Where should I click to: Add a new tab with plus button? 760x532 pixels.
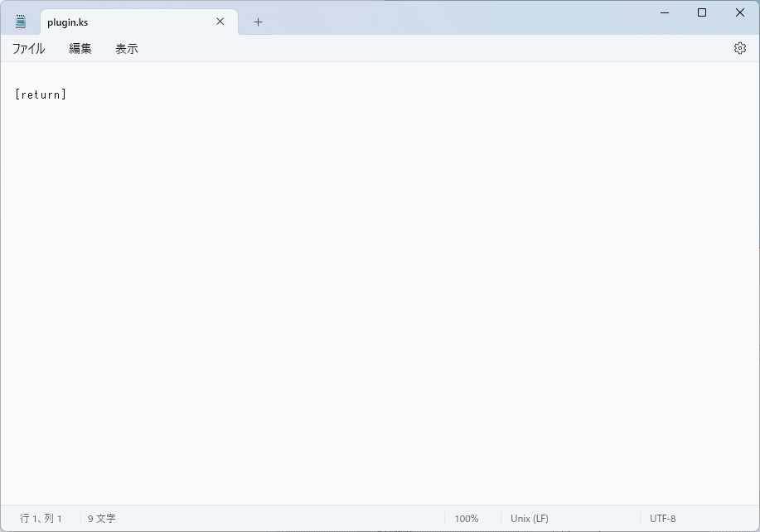pos(258,22)
